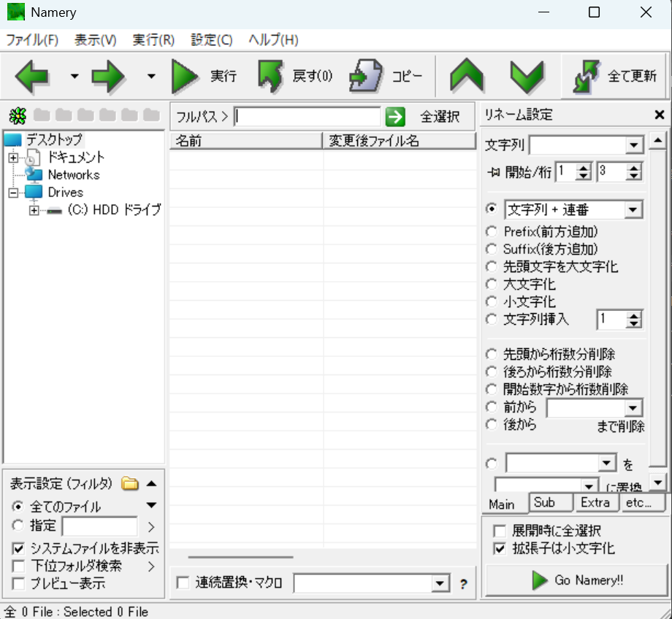Viewport: 672px width, 619px height.
Task: Click the フルパス input field
Action: coord(308,117)
